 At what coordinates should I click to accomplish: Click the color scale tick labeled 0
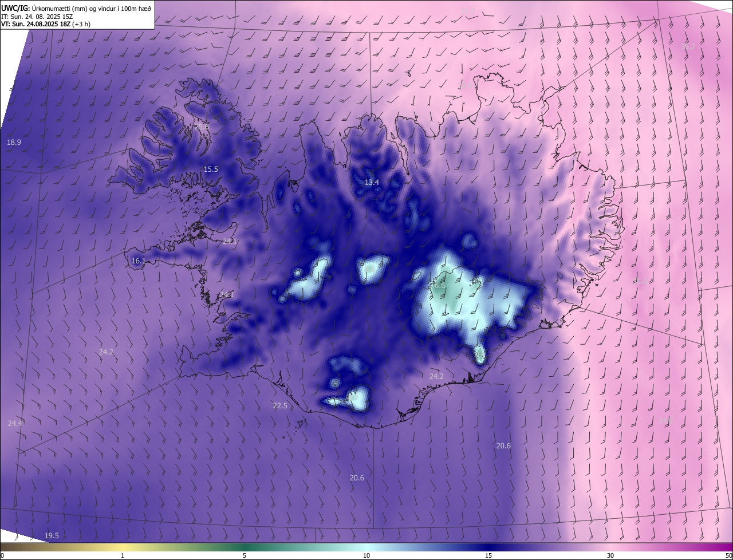pos(2,555)
